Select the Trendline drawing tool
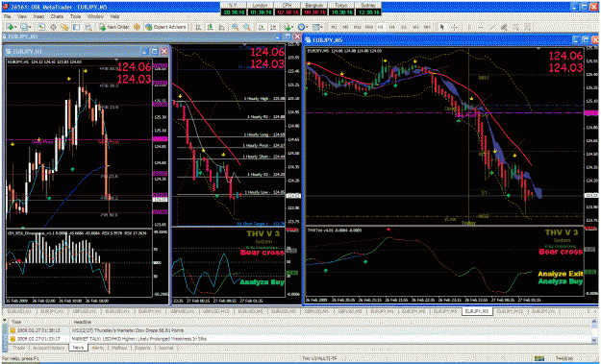The width and height of the screenshot is (601, 364). pos(492,27)
